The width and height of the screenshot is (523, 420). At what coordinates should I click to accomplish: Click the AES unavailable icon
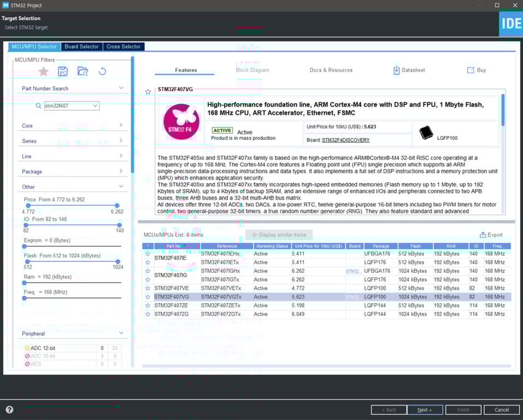tap(27, 364)
